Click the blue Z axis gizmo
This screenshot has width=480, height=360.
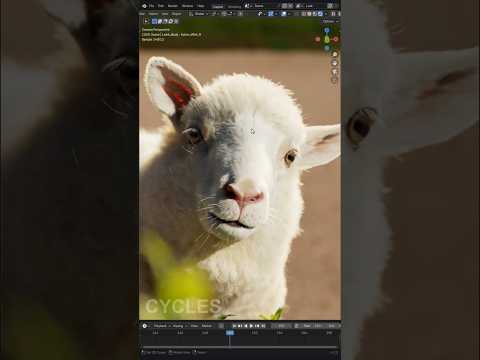(x=327, y=30)
